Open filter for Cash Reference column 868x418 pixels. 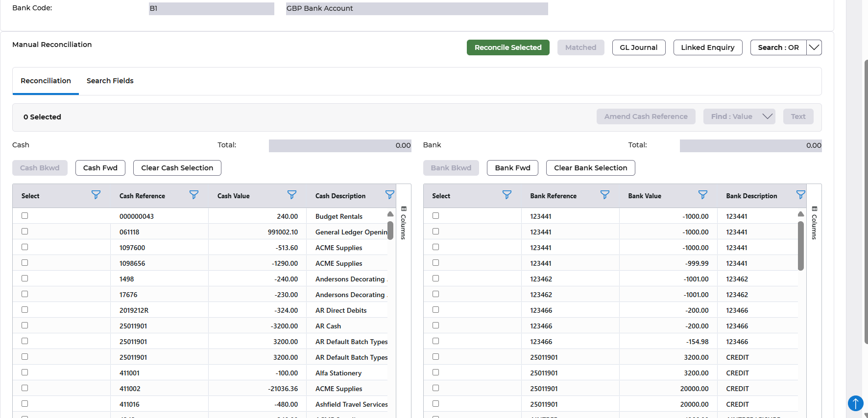[x=194, y=195]
